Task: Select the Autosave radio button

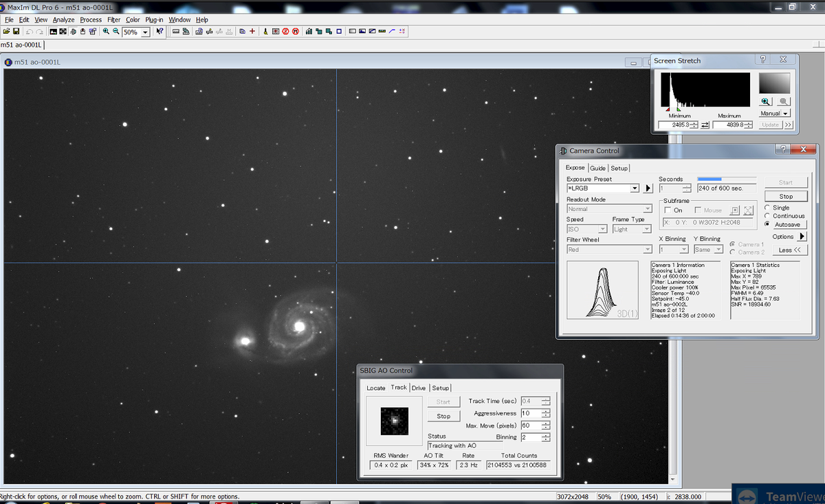Action: (x=768, y=225)
